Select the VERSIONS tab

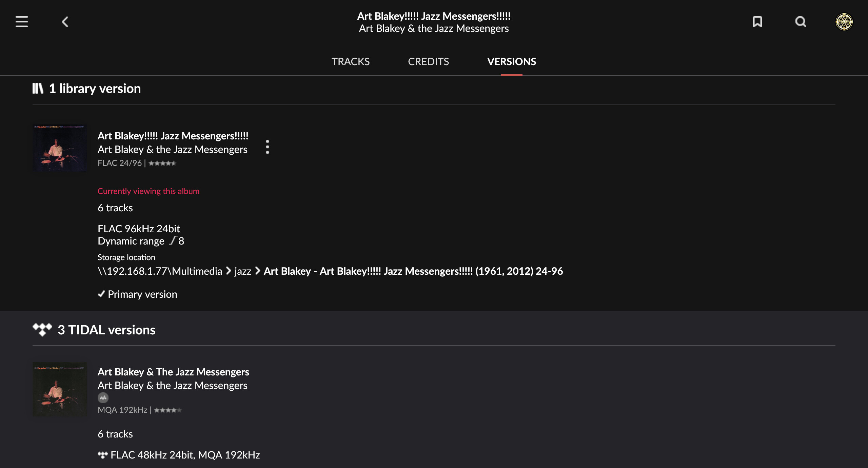pos(511,61)
